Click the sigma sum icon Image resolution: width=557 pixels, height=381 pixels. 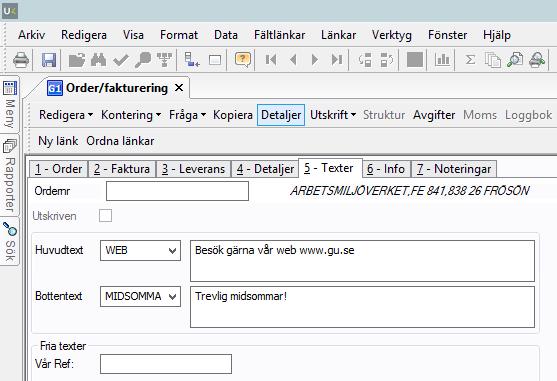click(x=470, y=60)
